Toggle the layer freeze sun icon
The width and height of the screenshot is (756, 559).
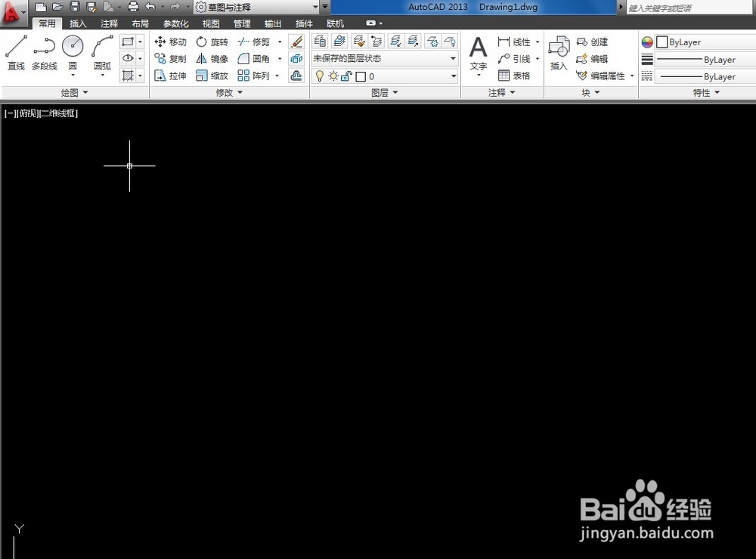[x=333, y=76]
